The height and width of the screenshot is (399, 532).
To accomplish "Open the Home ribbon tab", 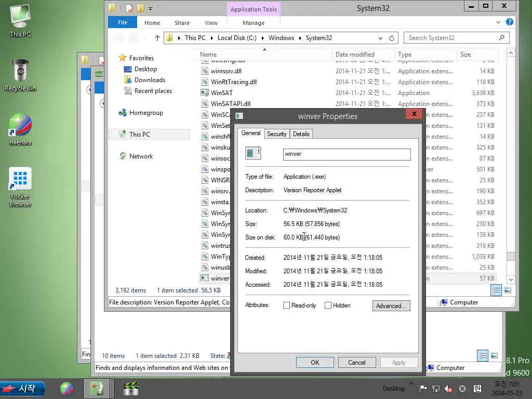I will [x=152, y=23].
